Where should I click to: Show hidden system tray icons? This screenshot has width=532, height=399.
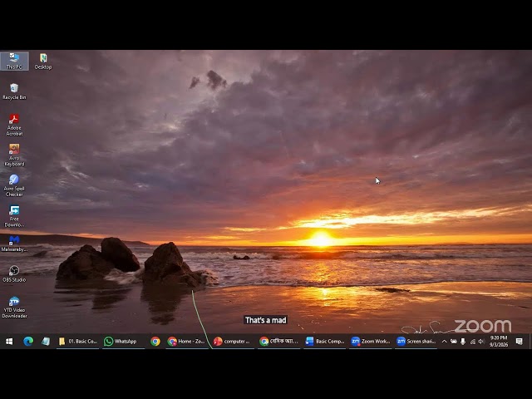(x=444, y=342)
